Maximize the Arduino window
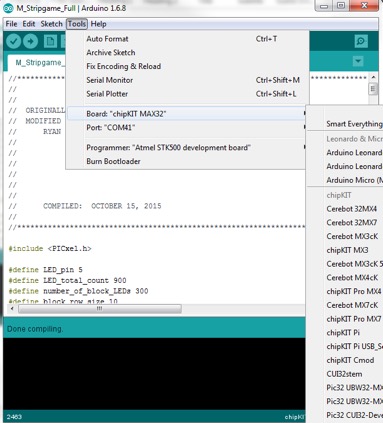This screenshot has width=383, height=423. point(341,6)
